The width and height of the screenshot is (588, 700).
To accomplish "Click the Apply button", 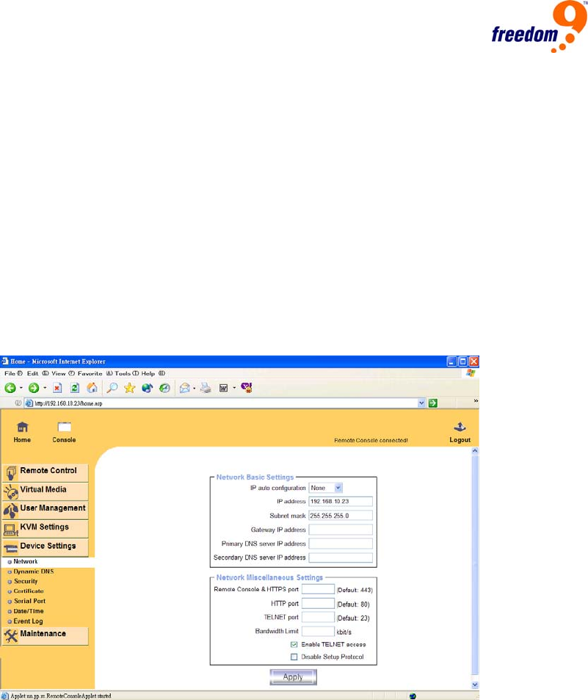I will 293,677.
